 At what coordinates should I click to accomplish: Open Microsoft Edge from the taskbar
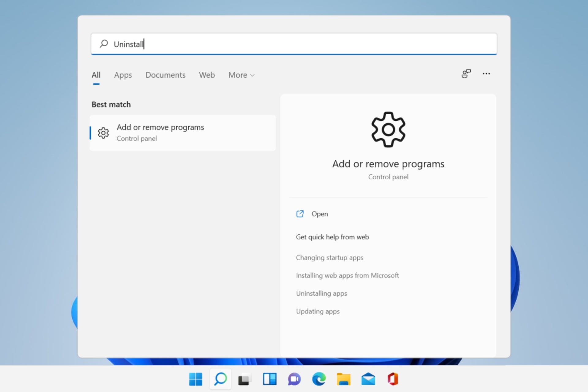click(319, 379)
